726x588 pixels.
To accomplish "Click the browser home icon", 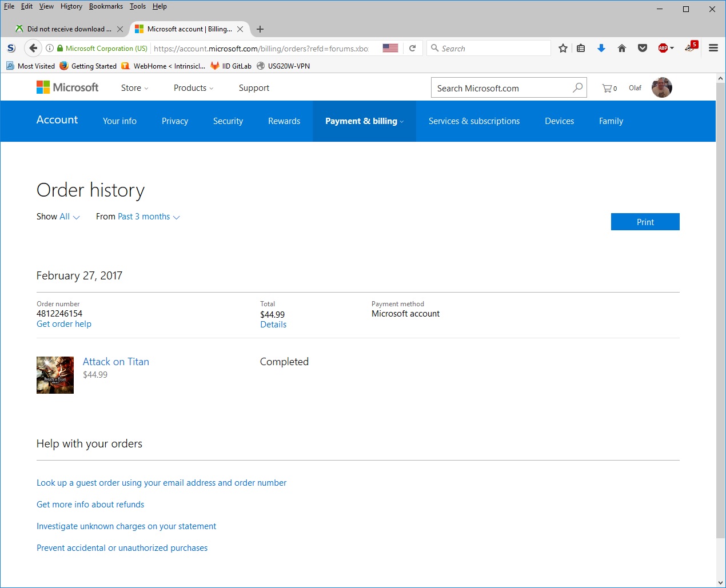I will 621,48.
